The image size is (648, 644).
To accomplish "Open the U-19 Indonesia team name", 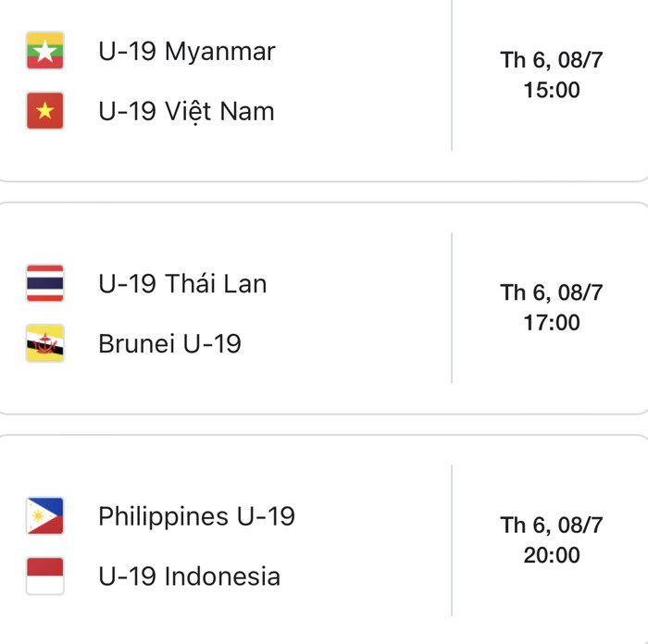I will (x=189, y=576).
